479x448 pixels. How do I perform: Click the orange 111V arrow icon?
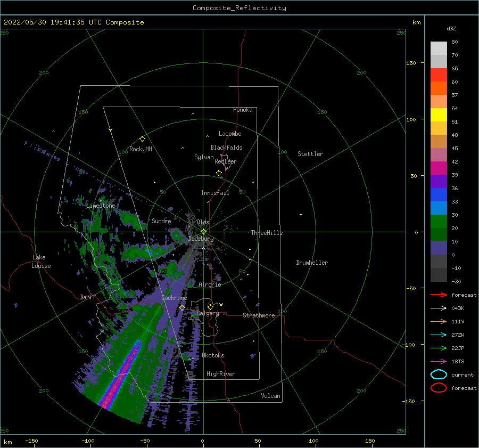439,321
